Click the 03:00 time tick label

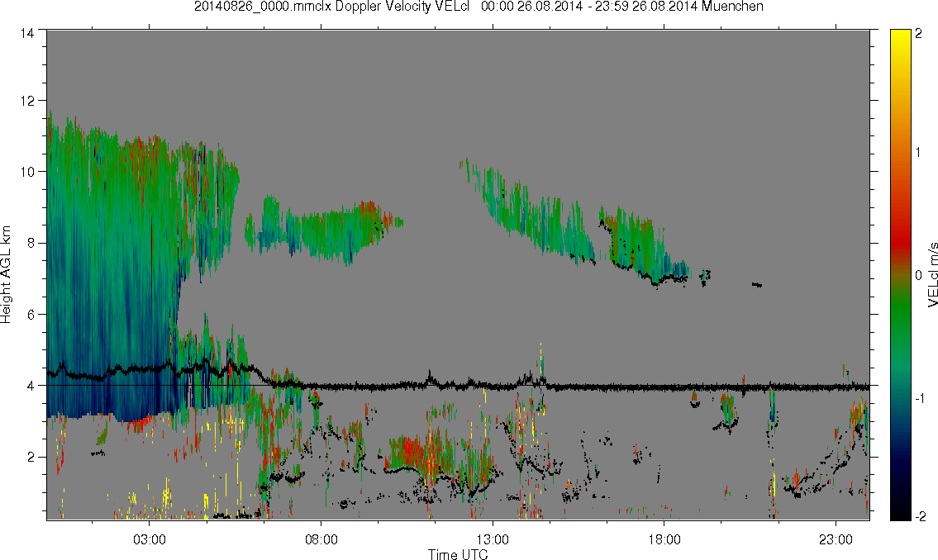tap(149, 540)
